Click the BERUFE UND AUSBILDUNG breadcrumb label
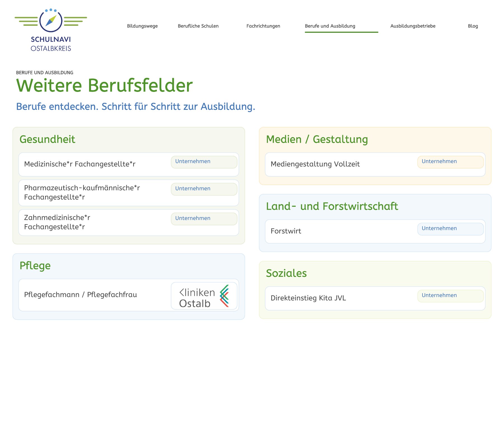 [45, 73]
